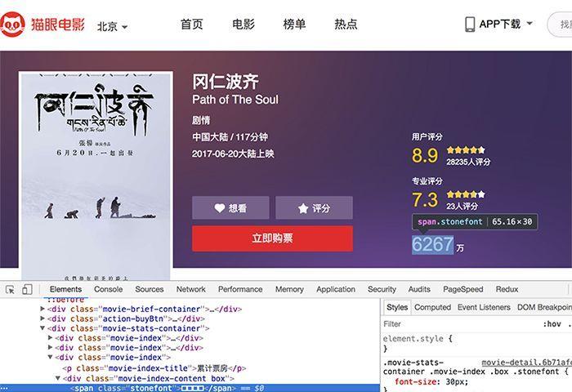
Task: Click the 评分 star button
Action: (314, 208)
